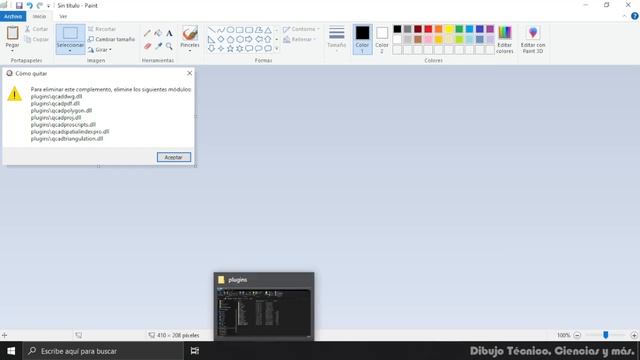The image size is (640, 360).
Task: Collapse the ribbon with chevron arrow
Action: tap(624, 16)
